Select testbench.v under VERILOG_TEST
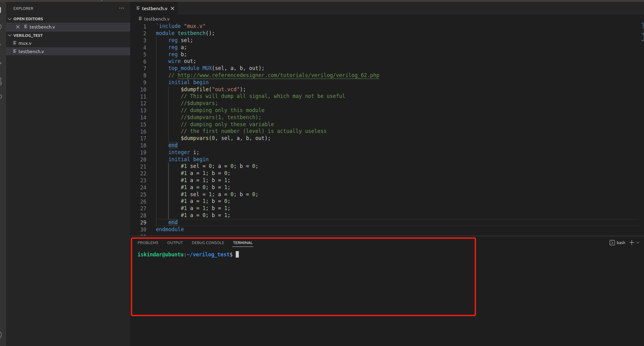The height and width of the screenshot is (346, 644). pyautogui.click(x=68, y=52)
